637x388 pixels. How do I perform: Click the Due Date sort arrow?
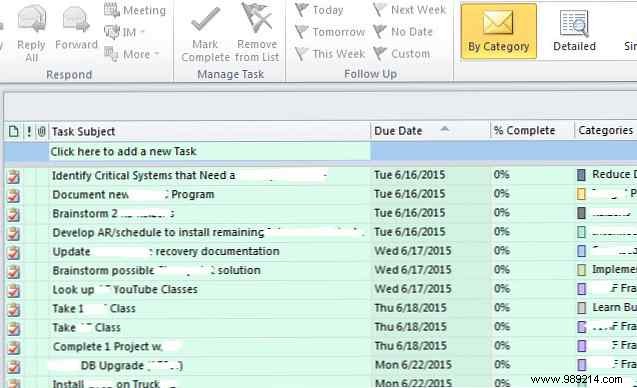pyautogui.click(x=445, y=129)
